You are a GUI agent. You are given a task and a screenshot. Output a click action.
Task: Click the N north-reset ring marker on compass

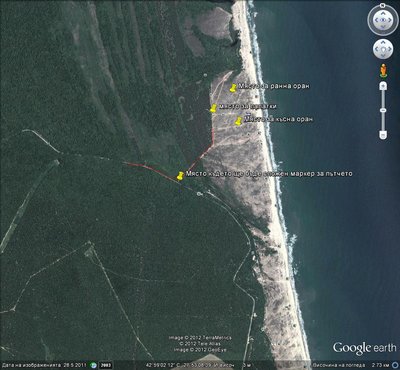coord(383,6)
